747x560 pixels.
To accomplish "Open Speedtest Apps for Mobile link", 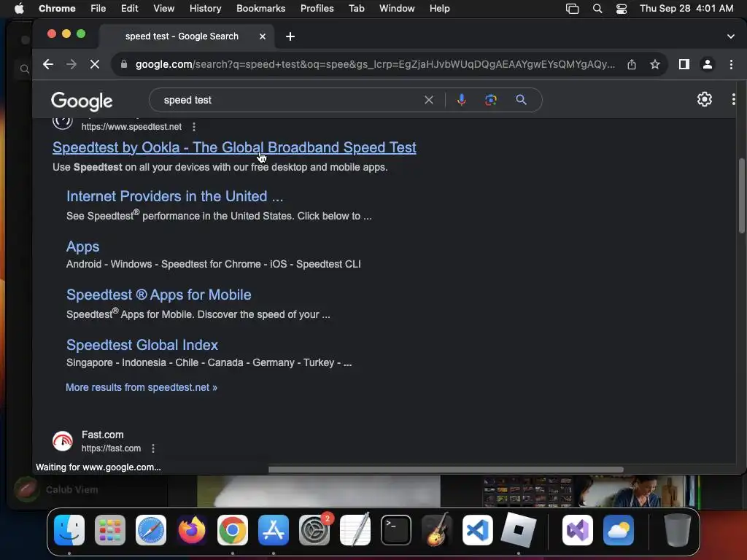I will [x=158, y=295].
